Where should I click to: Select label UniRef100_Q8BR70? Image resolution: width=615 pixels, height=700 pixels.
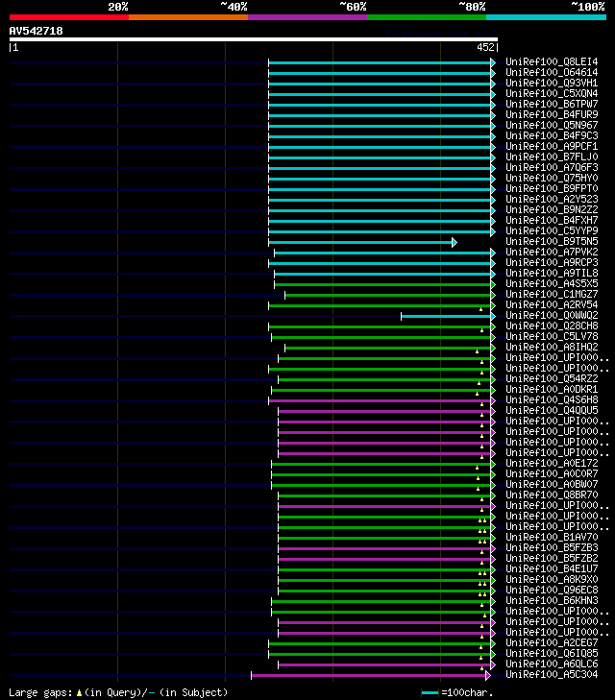(x=552, y=495)
